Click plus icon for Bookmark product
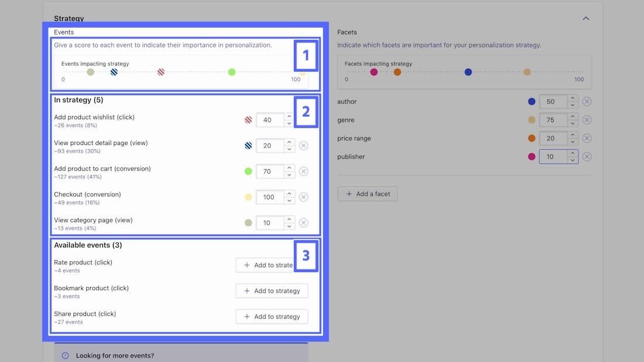The width and height of the screenshot is (644, 362). click(x=247, y=291)
